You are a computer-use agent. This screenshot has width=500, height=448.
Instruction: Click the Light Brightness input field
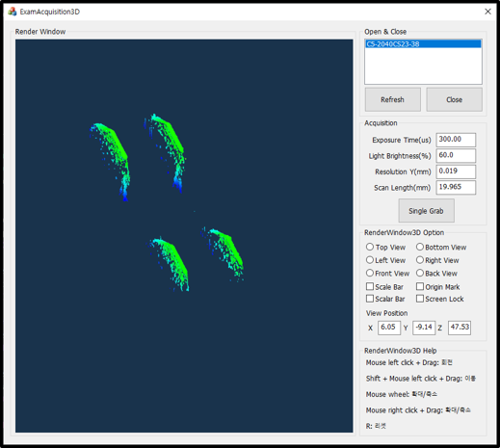click(x=456, y=156)
